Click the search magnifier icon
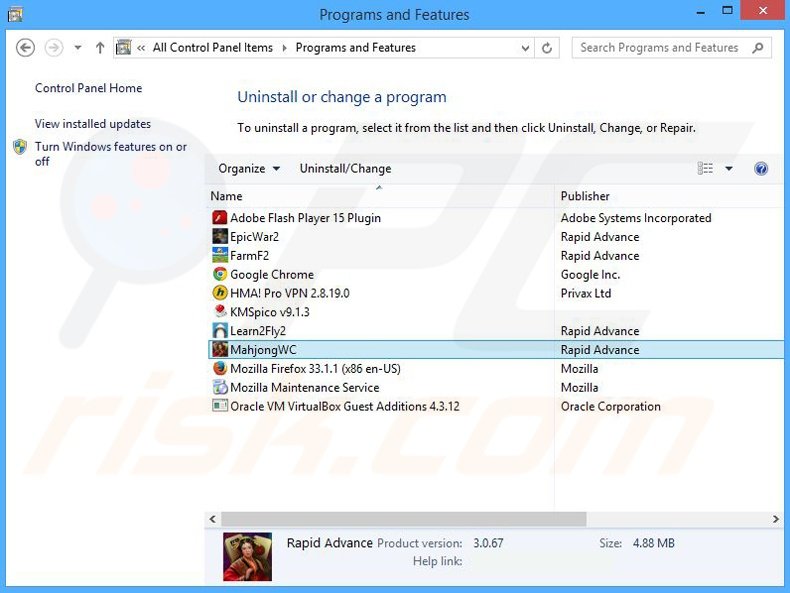This screenshot has height=593, width=790. [x=757, y=48]
